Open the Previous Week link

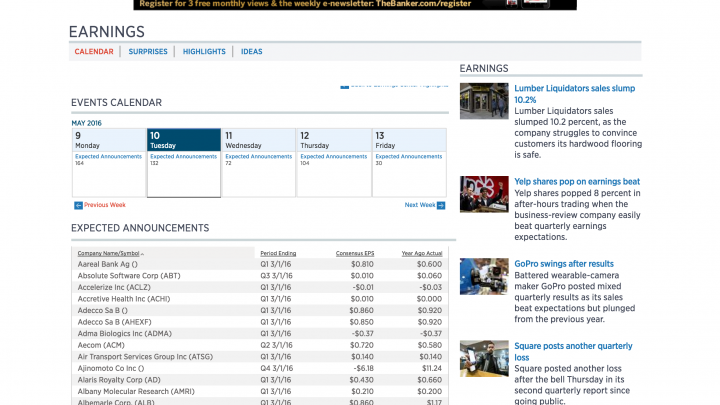(x=105, y=205)
